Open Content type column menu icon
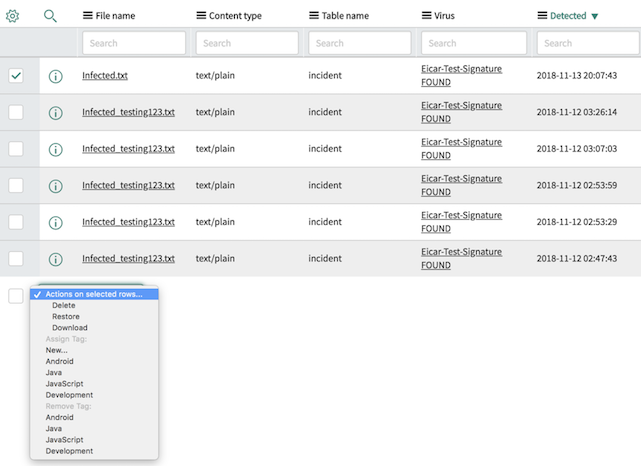Screen dimensions: 641x466 pyautogui.click(x=201, y=16)
